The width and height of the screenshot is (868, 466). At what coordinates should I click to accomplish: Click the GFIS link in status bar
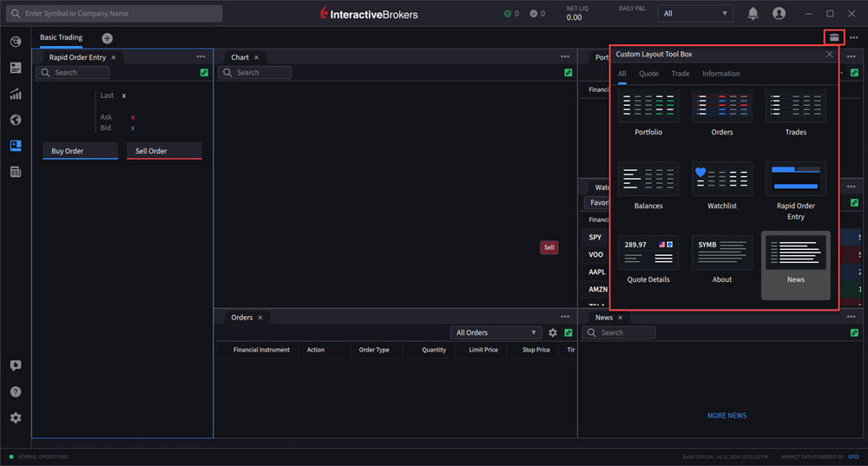point(853,457)
